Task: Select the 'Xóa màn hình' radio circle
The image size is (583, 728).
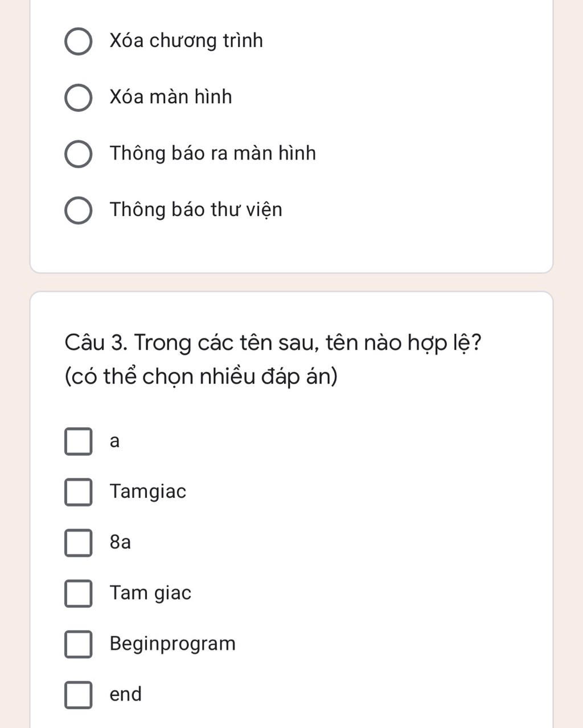Action: point(79,98)
